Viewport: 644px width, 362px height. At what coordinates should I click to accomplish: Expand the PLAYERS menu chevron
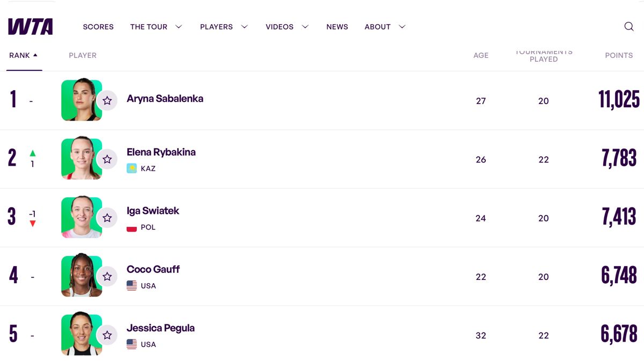pos(244,27)
